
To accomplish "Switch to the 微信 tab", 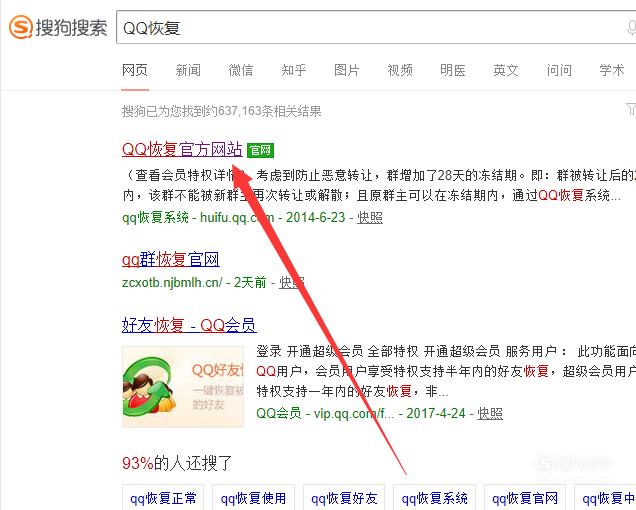I will [241, 70].
